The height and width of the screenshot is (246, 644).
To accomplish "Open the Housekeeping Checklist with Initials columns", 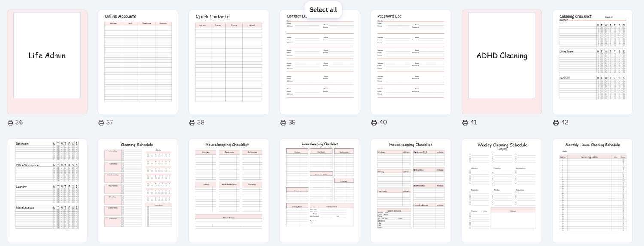I will 411,191.
